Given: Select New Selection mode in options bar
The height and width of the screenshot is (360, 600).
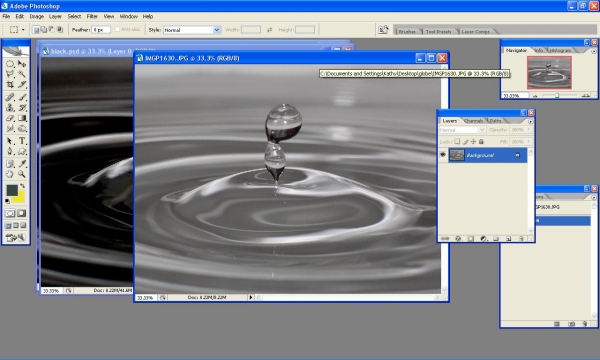Looking at the screenshot, I should click(x=36, y=29).
